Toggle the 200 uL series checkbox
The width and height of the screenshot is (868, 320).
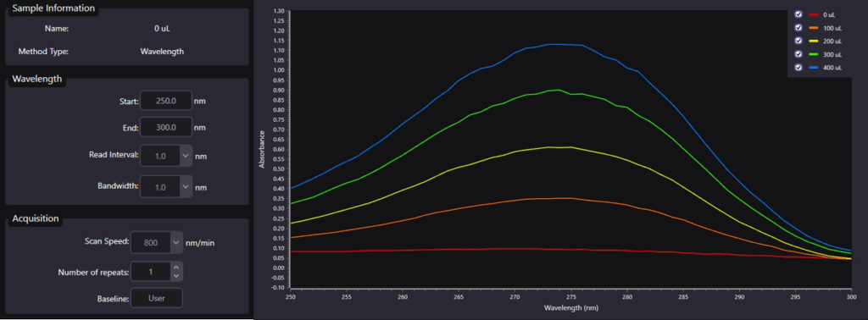point(798,41)
